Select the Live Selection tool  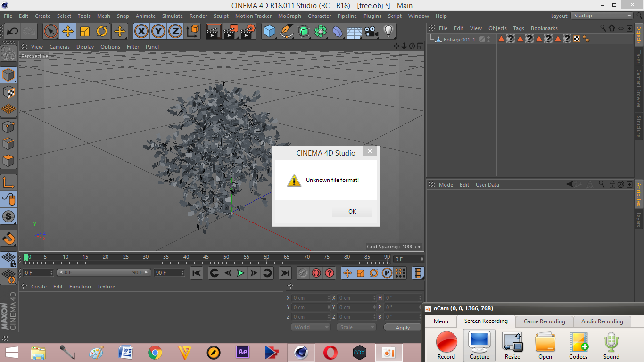(51, 32)
